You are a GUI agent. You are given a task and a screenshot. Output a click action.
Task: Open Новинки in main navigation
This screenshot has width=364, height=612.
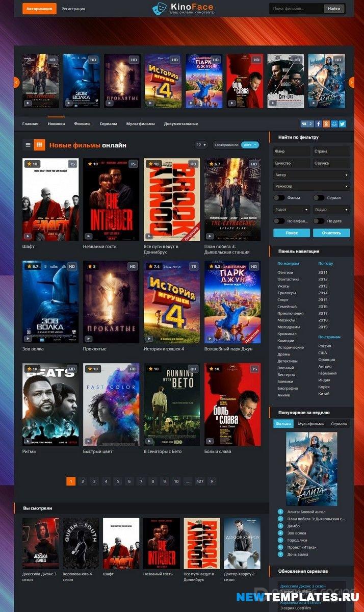tap(56, 124)
